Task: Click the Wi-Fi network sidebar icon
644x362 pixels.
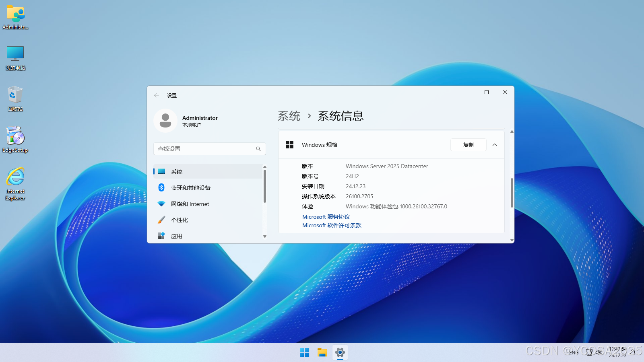Action: (x=161, y=204)
